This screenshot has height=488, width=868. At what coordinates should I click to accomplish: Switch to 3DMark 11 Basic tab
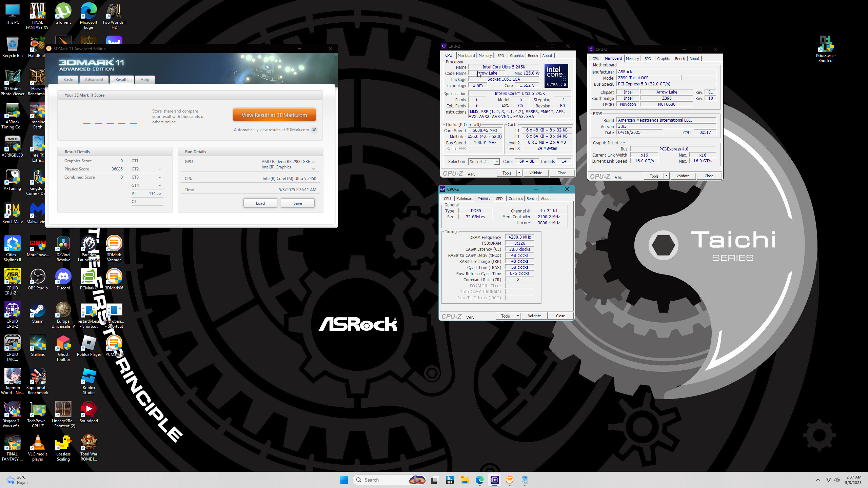click(x=68, y=80)
